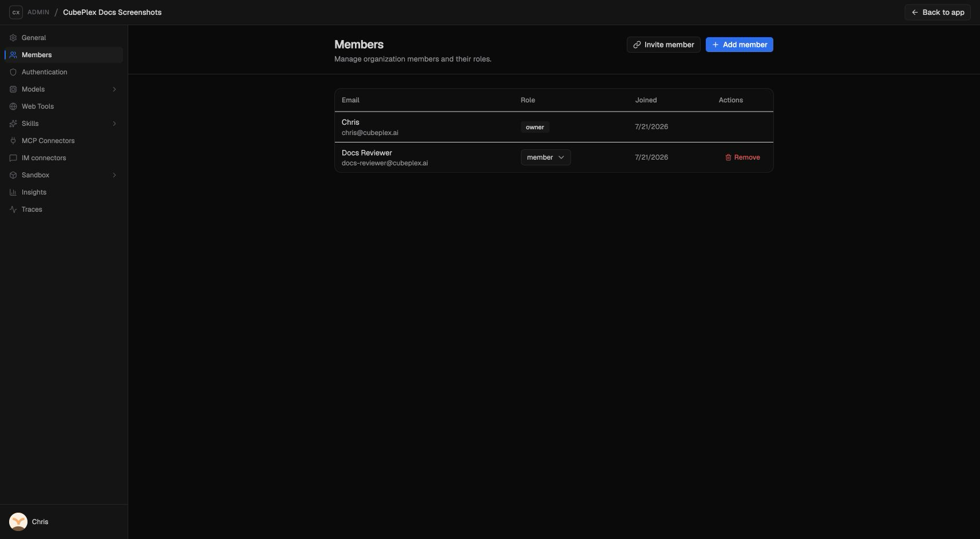Click the Members page heading
Image resolution: width=980 pixels, height=539 pixels.
359,45
